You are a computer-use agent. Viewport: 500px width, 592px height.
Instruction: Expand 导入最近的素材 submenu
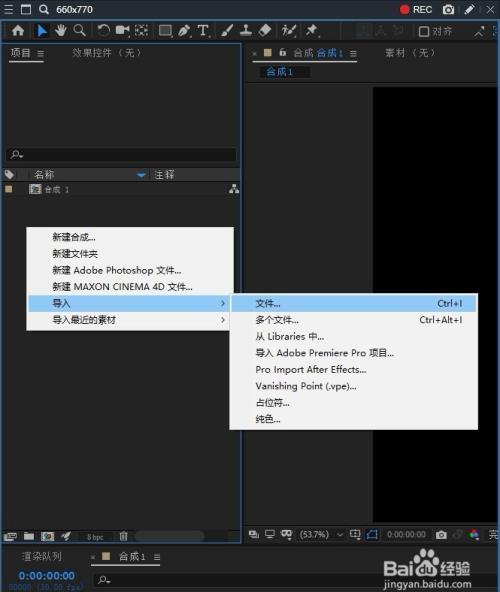pos(130,320)
